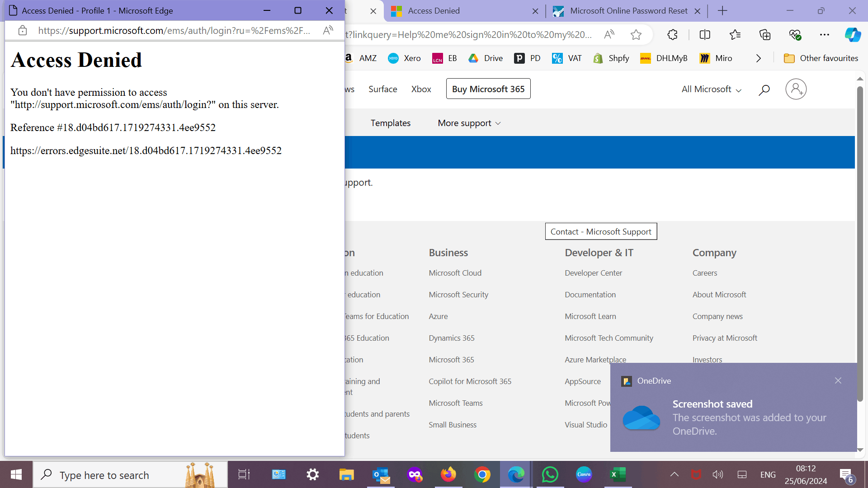The width and height of the screenshot is (868, 488).
Task: Show more favourites bar items chevron
Action: coord(759,58)
